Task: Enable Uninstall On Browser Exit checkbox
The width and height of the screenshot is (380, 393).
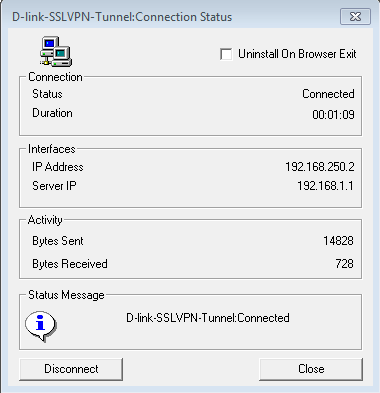Action: click(x=226, y=54)
